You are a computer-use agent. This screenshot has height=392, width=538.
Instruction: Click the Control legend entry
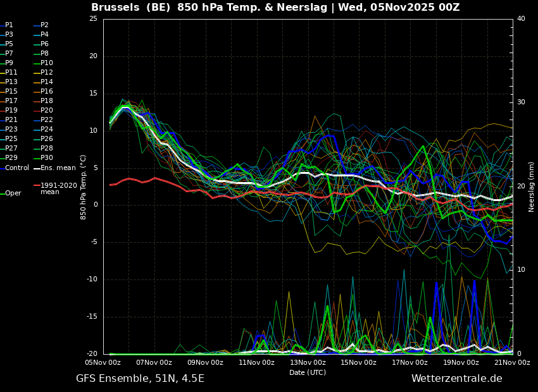pos(15,168)
